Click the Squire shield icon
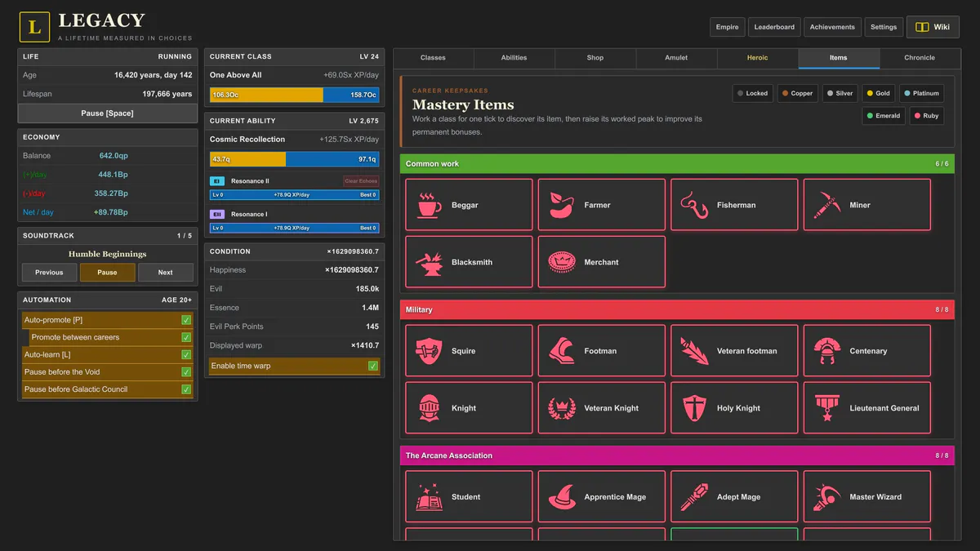 pyautogui.click(x=429, y=351)
